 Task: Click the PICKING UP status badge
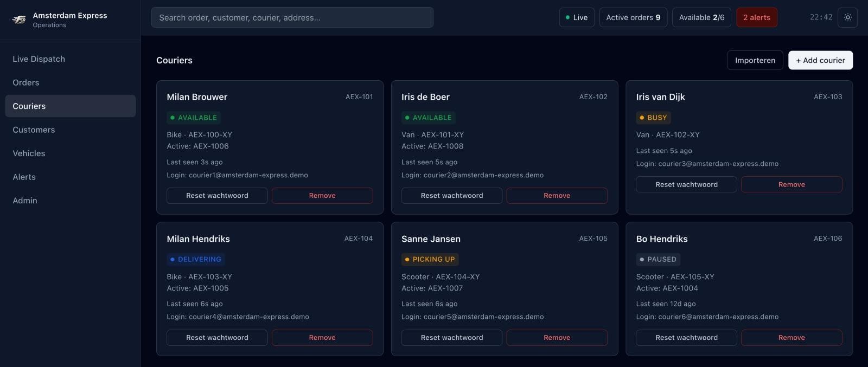pos(430,260)
